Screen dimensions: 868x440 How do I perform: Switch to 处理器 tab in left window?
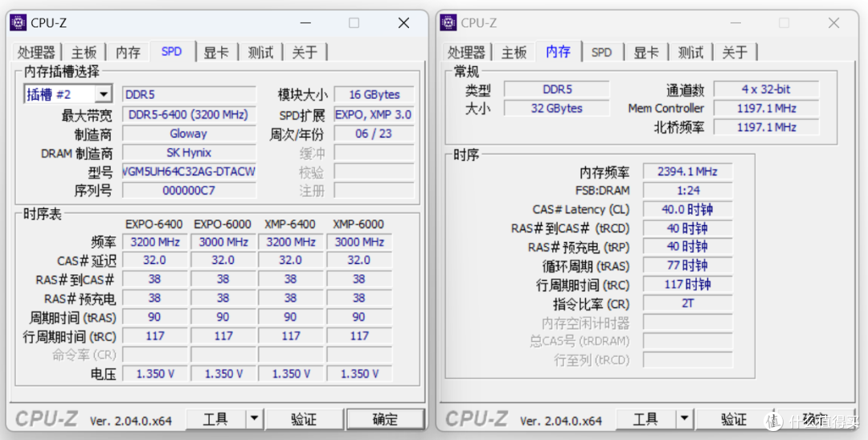(x=36, y=52)
